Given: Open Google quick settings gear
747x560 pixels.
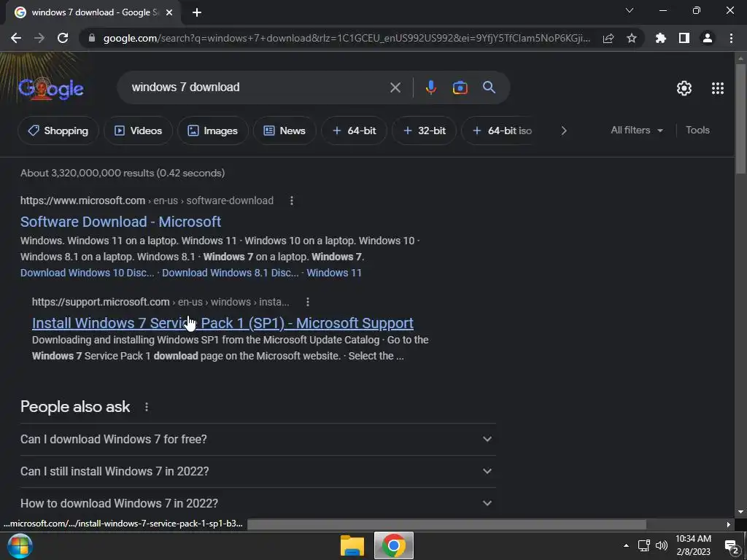Looking at the screenshot, I should [684, 88].
